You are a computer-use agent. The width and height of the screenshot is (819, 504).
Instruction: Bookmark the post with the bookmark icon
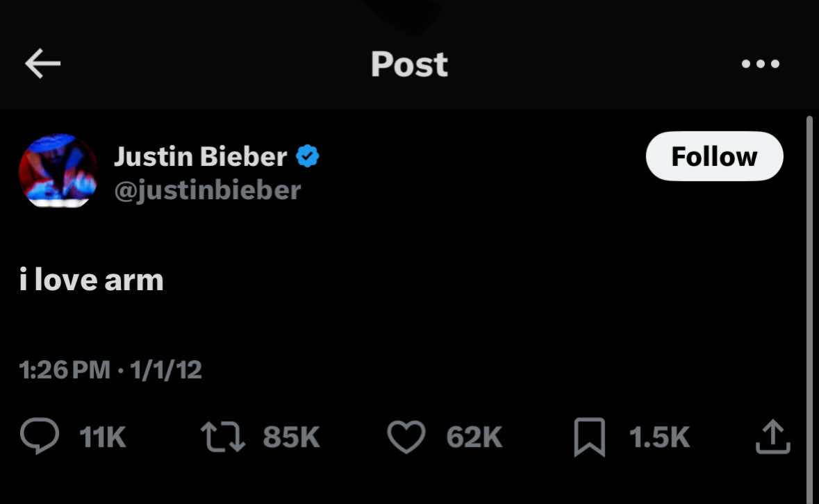(589, 438)
